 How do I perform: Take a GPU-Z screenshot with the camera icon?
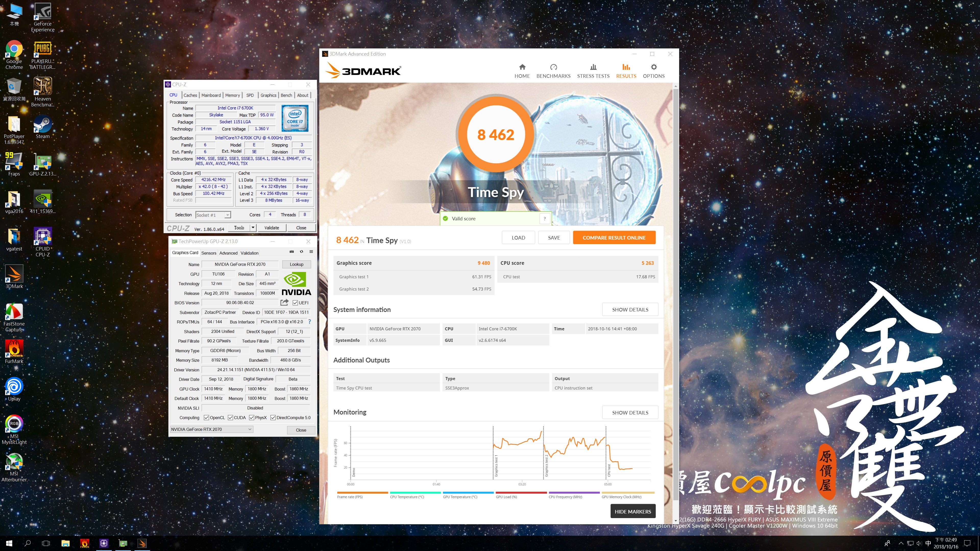click(292, 252)
